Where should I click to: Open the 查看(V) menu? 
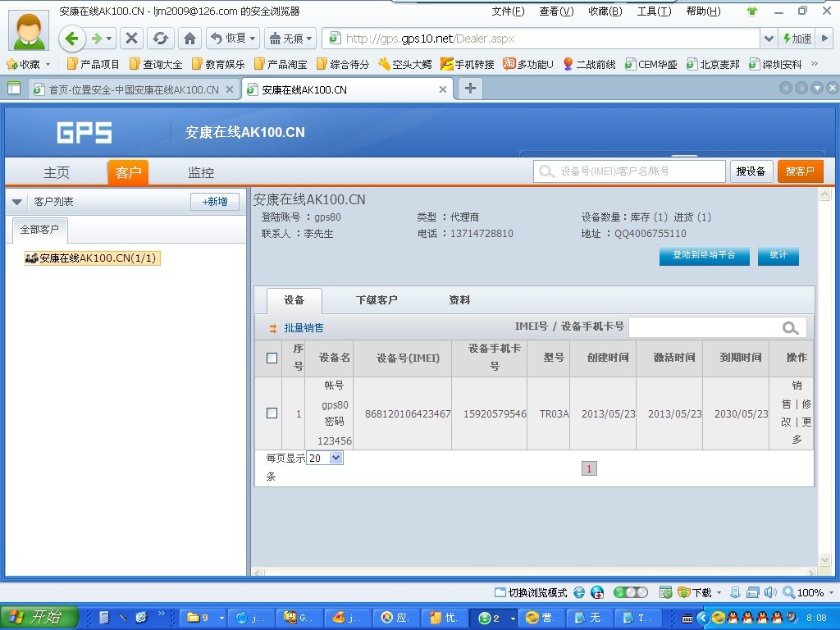pyautogui.click(x=556, y=11)
